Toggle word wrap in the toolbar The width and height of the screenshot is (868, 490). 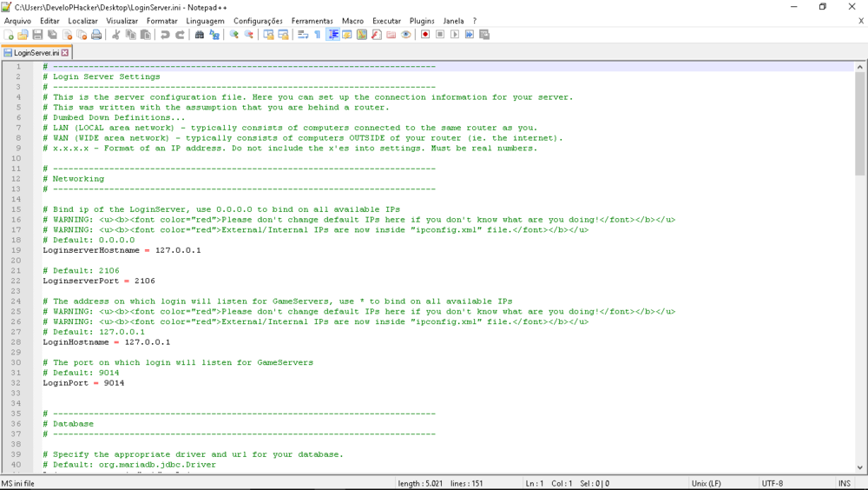[303, 35]
